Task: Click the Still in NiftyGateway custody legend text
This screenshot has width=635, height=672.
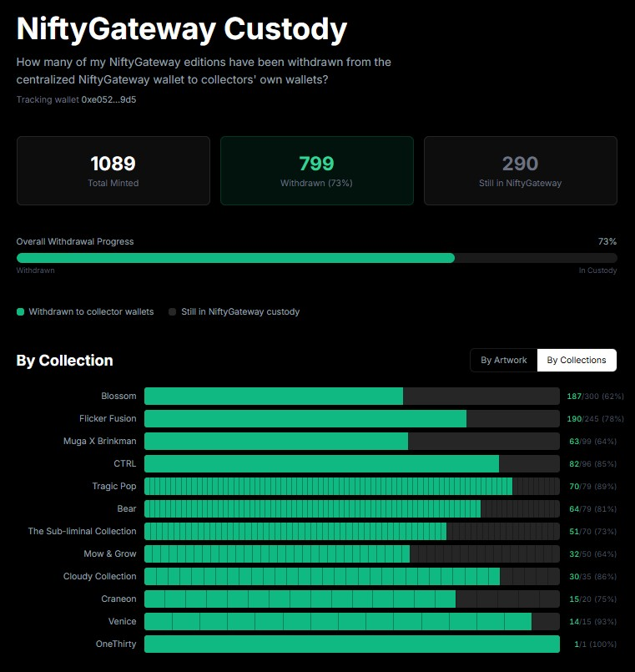Action: pos(240,311)
